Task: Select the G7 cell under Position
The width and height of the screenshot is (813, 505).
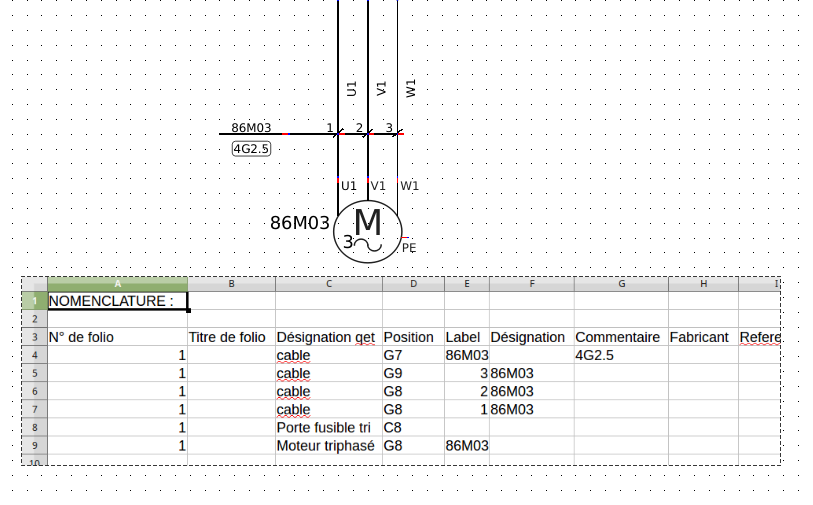Action: click(x=412, y=355)
